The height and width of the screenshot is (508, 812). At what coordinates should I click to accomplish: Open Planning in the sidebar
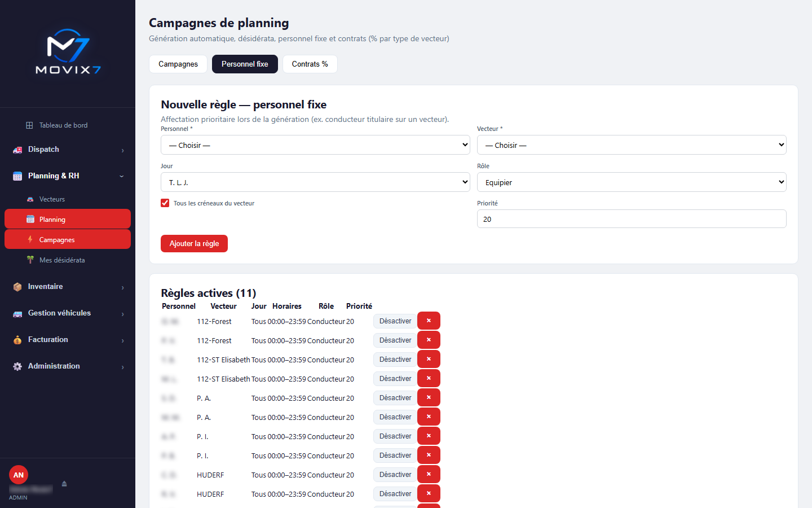[68, 219]
